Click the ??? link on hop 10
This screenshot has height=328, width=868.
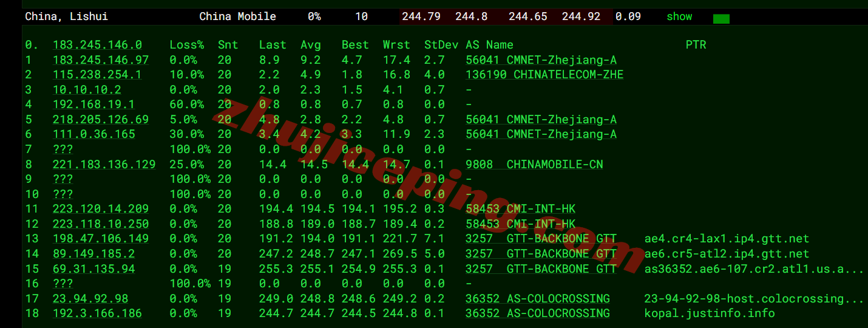63,194
